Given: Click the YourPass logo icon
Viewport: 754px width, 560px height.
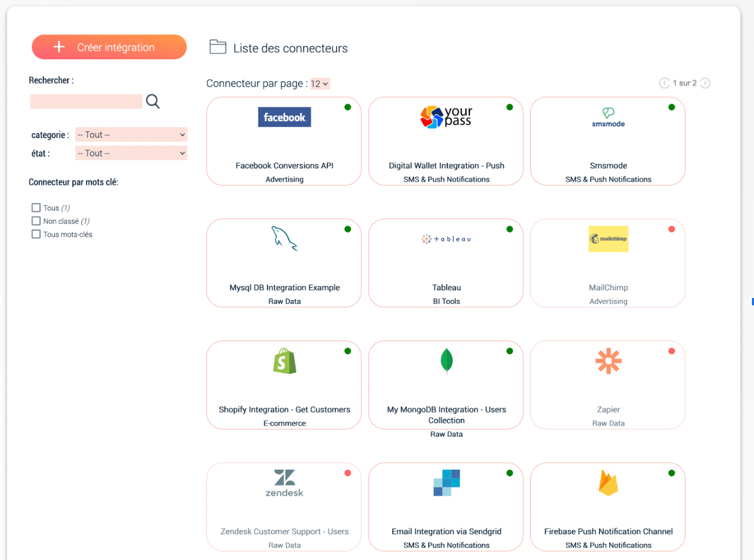Looking at the screenshot, I should coord(446,117).
